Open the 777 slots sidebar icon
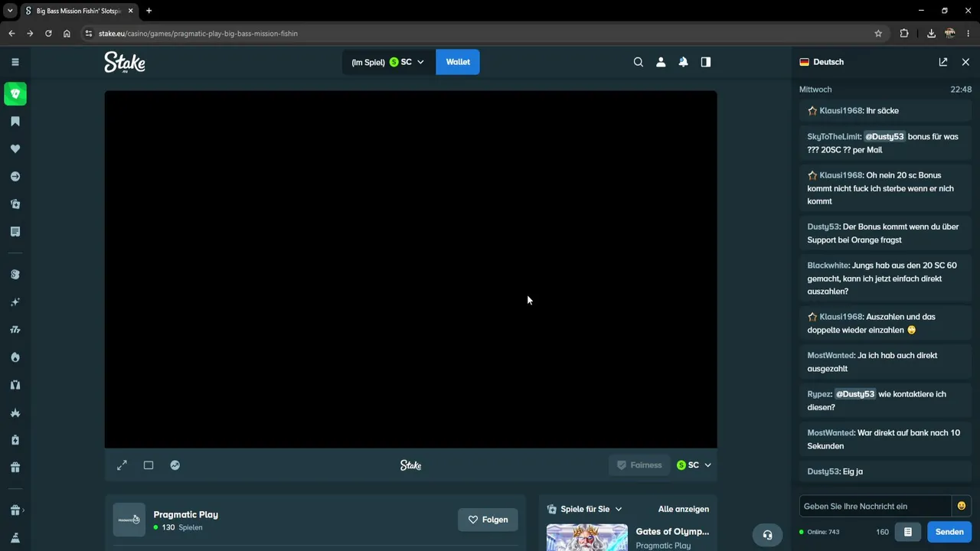980x551 pixels. pyautogui.click(x=15, y=330)
